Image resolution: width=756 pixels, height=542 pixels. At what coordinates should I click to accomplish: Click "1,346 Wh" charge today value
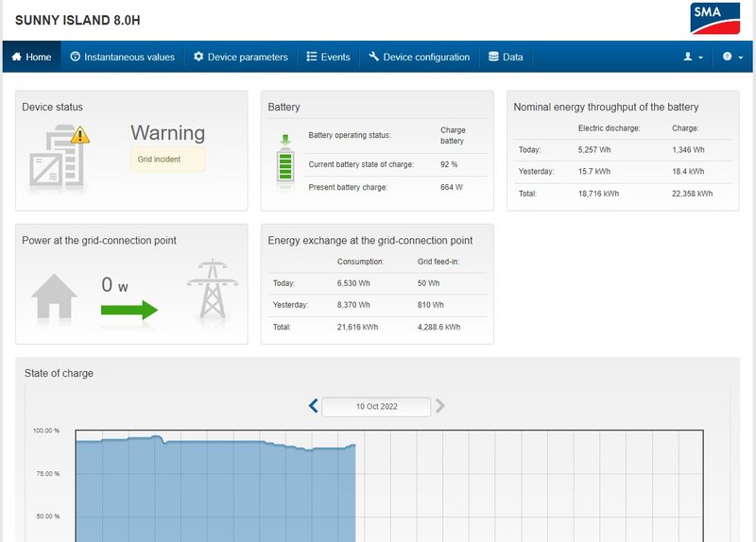point(688,150)
